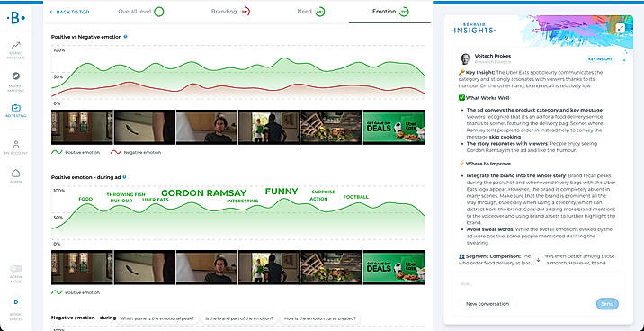
Task: Toggle Positive emotion legend in top chart
Action: point(76,152)
